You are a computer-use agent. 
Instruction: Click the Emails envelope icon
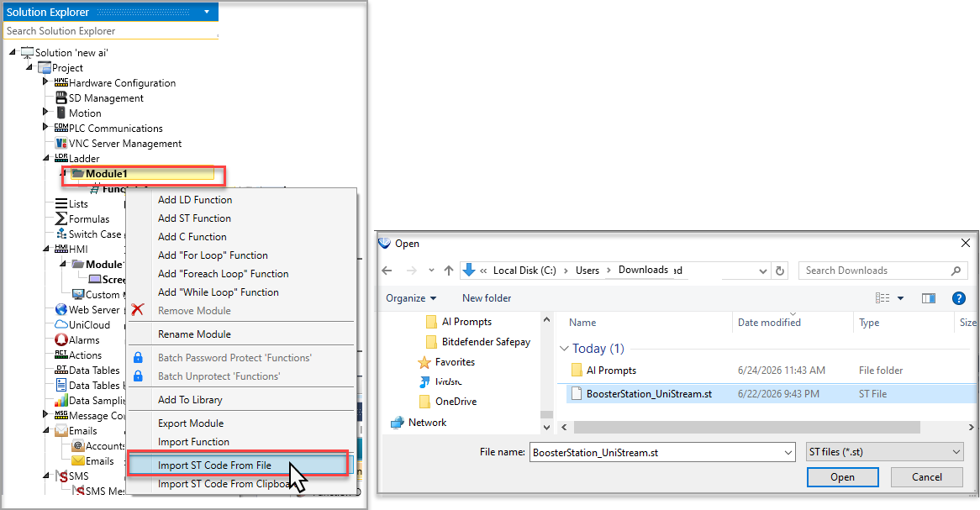coord(61,431)
